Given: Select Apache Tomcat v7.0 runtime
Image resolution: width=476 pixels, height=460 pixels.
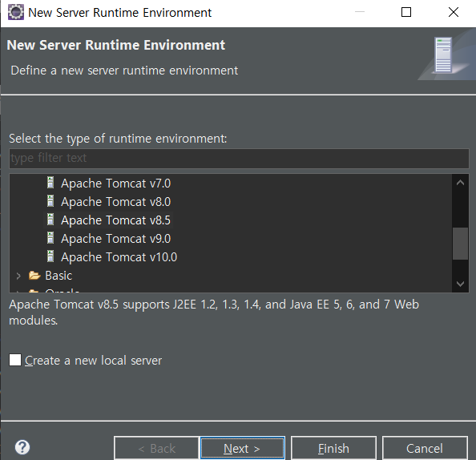Looking at the screenshot, I should tap(115, 184).
